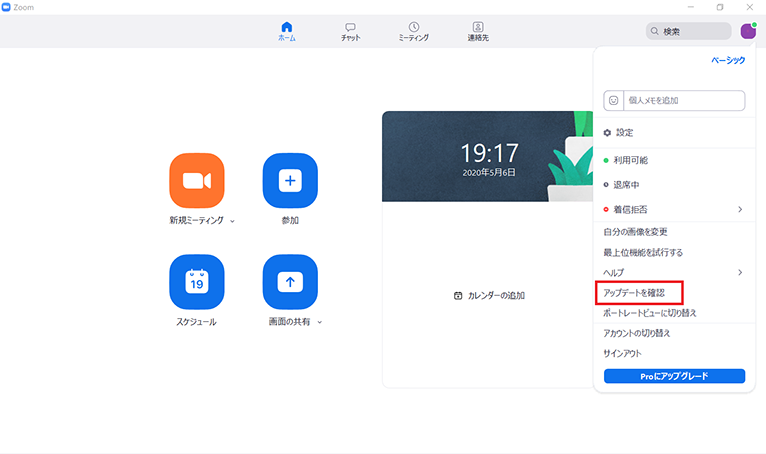The height and width of the screenshot is (454, 766).
Task: Minimize the Zoom window
Action: 690,7
